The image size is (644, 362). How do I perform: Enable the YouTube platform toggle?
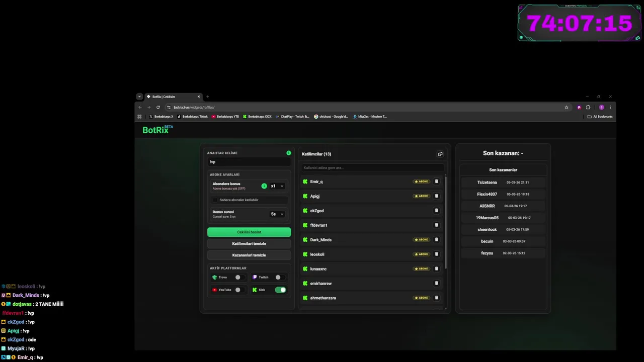(x=240, y=290)
